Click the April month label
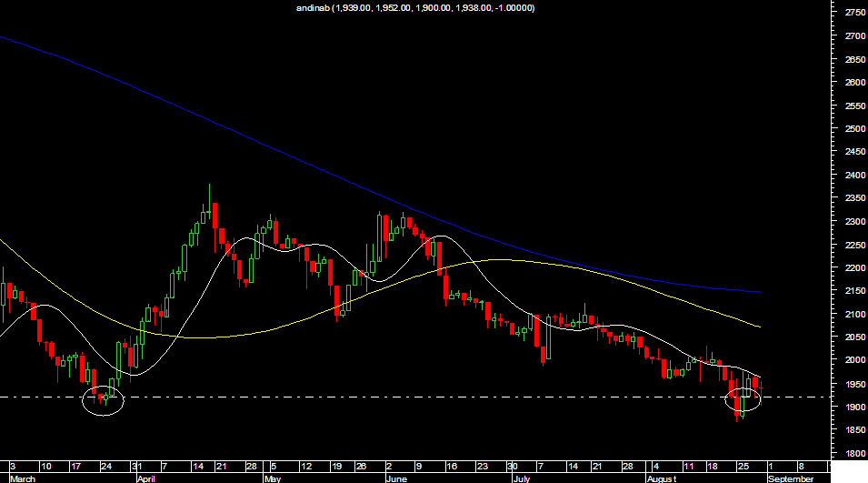The image size is (868, 483). point(146,478)
